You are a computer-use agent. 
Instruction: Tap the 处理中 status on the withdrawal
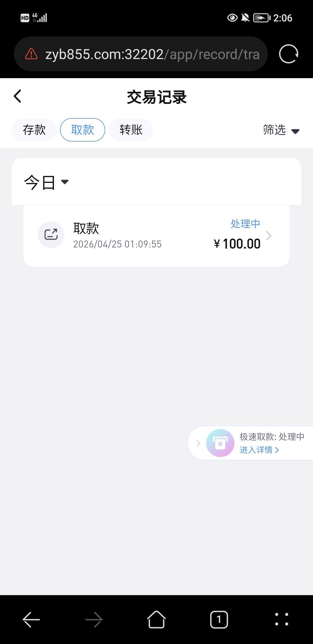pos(245,224)
